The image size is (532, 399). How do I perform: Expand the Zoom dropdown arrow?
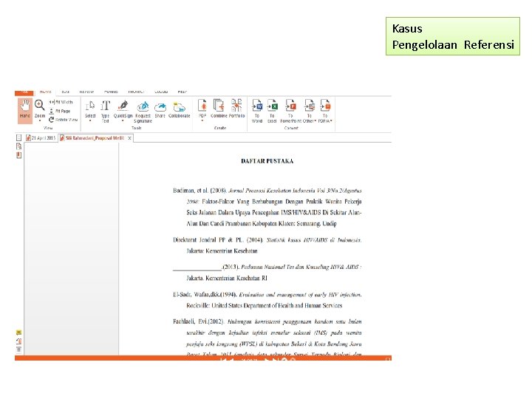[x=40, y=120]
